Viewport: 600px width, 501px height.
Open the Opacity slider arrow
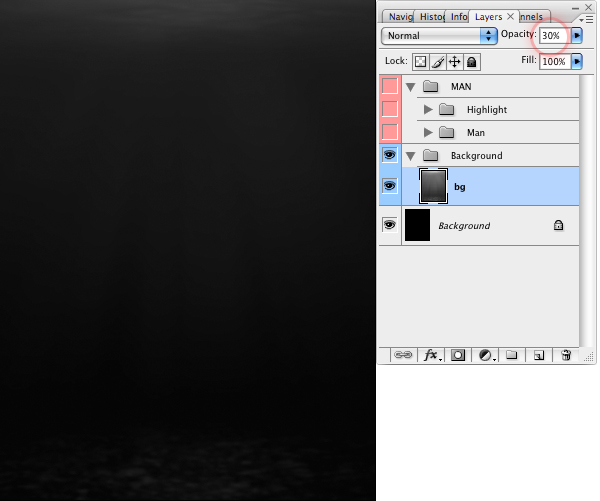[x=577, y=36]
